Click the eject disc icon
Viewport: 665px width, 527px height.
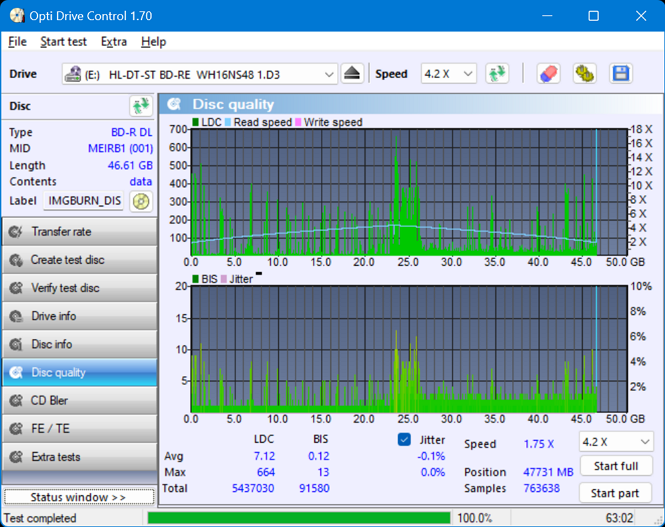coord(352,74)
